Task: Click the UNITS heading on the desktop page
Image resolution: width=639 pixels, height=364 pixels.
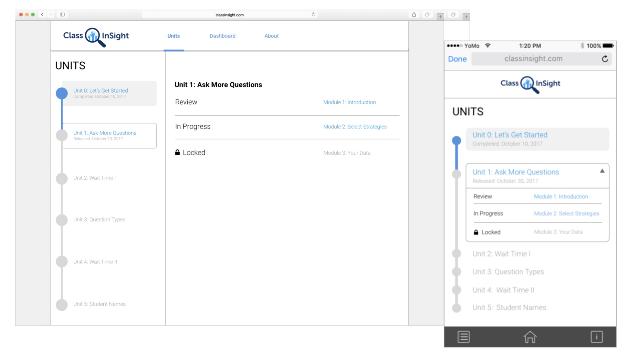Action: 70,66
